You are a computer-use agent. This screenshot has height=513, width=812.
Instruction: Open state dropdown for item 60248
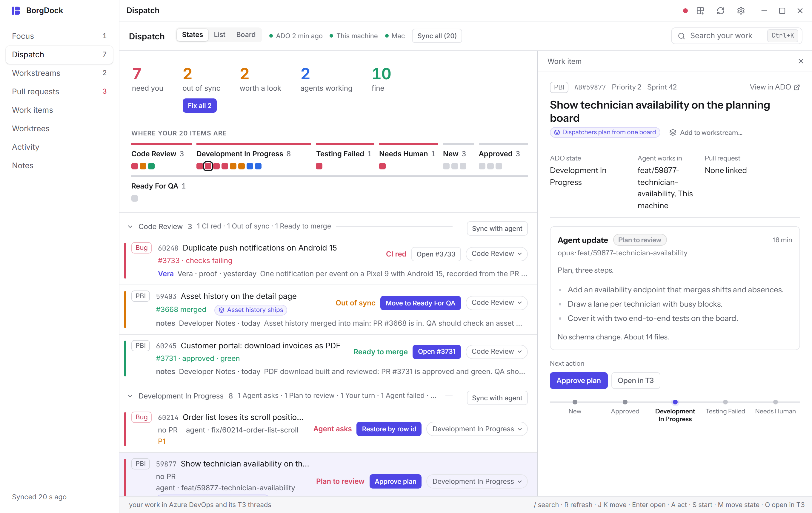(496, 254)
